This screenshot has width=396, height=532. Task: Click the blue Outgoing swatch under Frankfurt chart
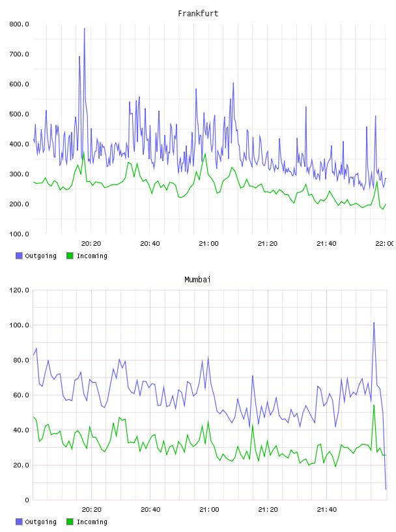pyautogui.click(x=19, y=256)
